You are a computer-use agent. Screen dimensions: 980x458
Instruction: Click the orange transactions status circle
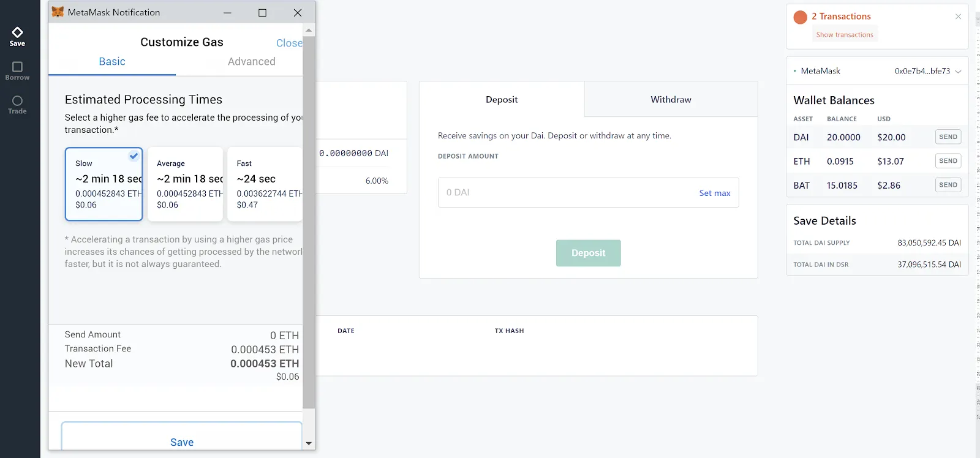800,17
